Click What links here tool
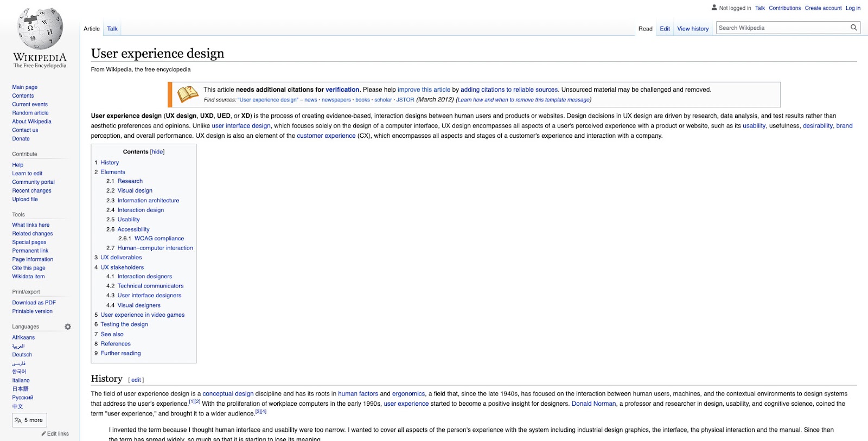Viewport: 868px width, 441px height. 31,225
